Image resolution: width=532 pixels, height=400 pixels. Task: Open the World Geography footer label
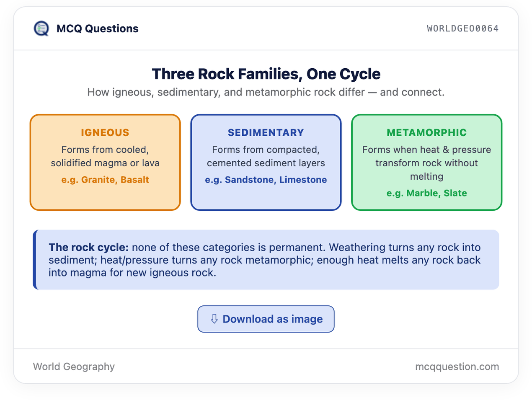point(74,366)
